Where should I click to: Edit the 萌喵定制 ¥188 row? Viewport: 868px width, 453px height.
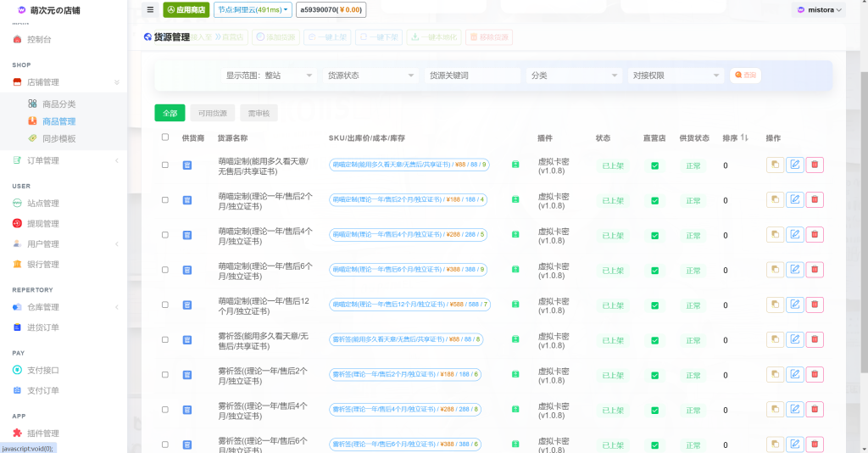pos(795,199)
